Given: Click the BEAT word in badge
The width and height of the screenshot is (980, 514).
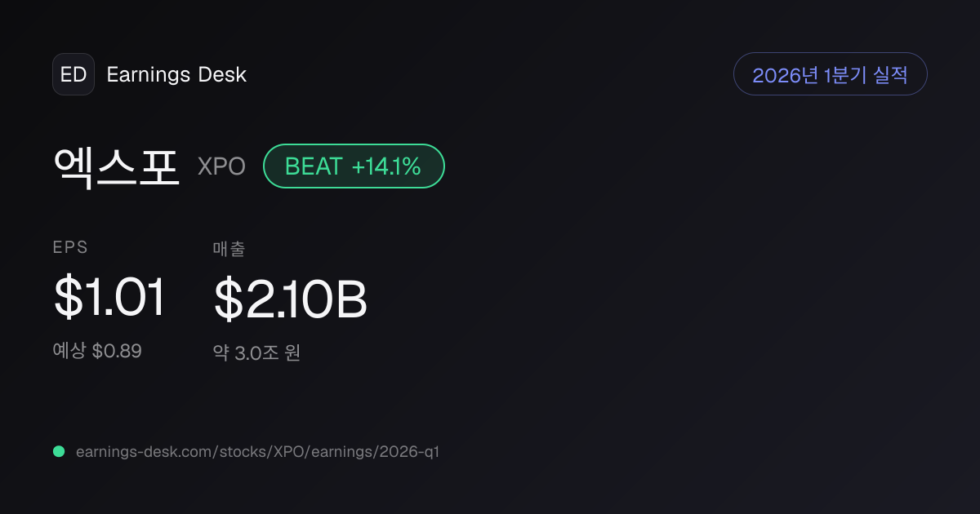Looking at the screenshot, I should (314, 166).
